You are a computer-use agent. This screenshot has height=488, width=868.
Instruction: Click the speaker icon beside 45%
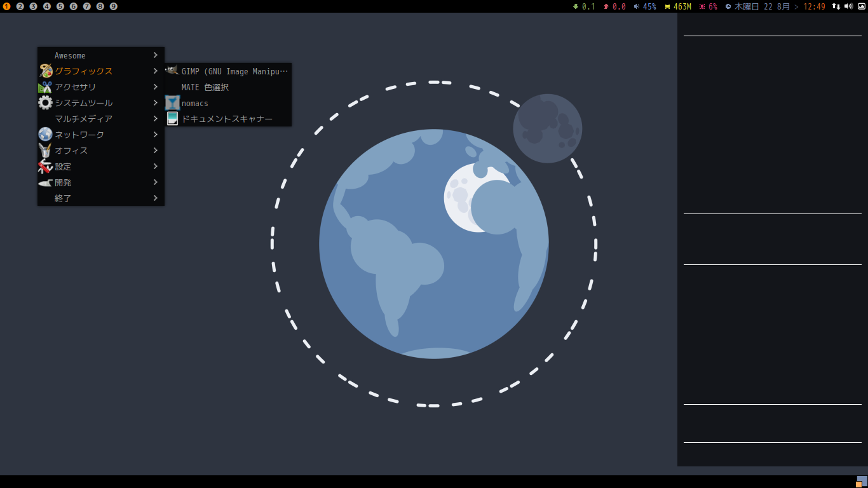tap(637, 6)
